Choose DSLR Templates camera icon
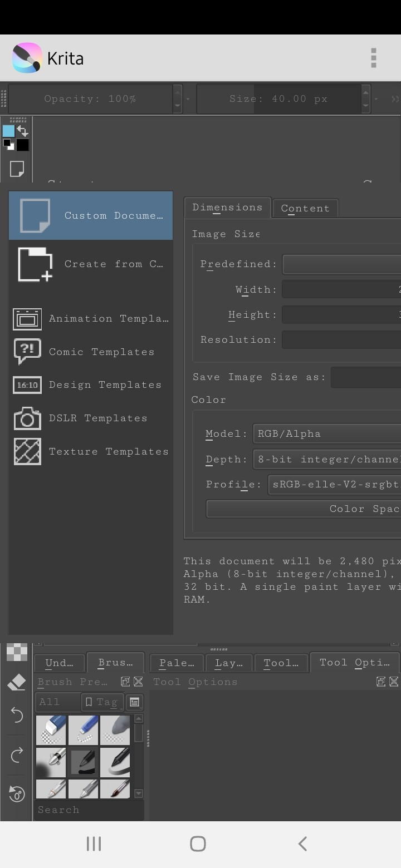Image resolution: width=401 pixels, height=868 pixels. (27, 418)
